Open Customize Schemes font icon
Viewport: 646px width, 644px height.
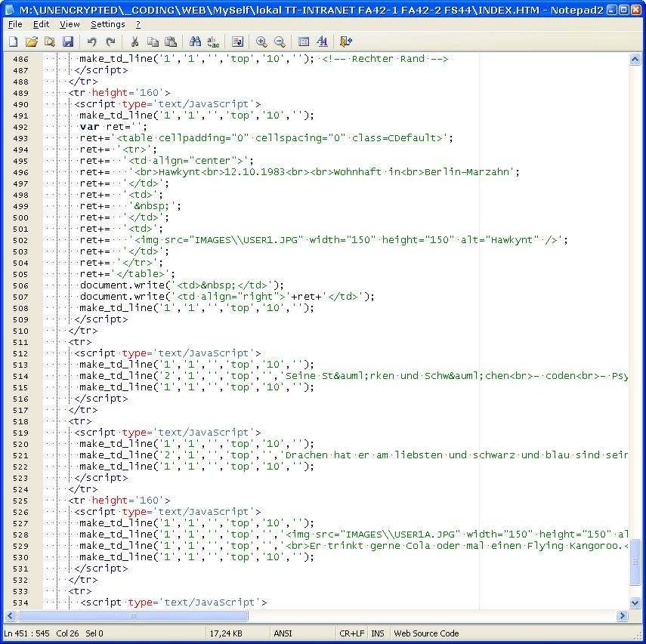tap(322, 42)
